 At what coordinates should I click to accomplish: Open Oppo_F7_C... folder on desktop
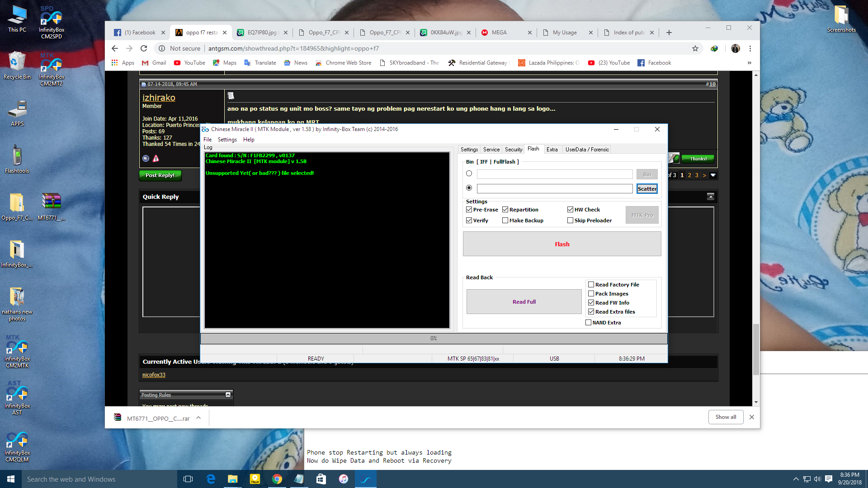(x=17, y=207)
